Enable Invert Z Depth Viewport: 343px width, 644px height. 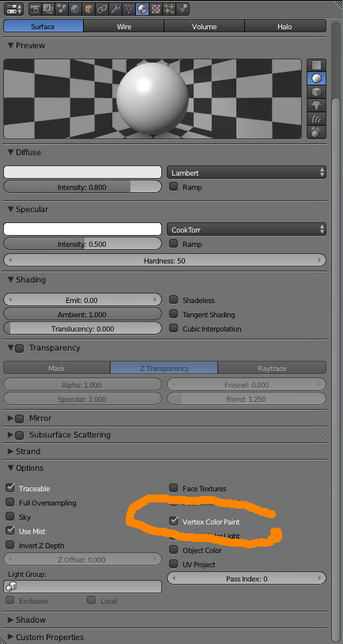(x=9, y=545)
